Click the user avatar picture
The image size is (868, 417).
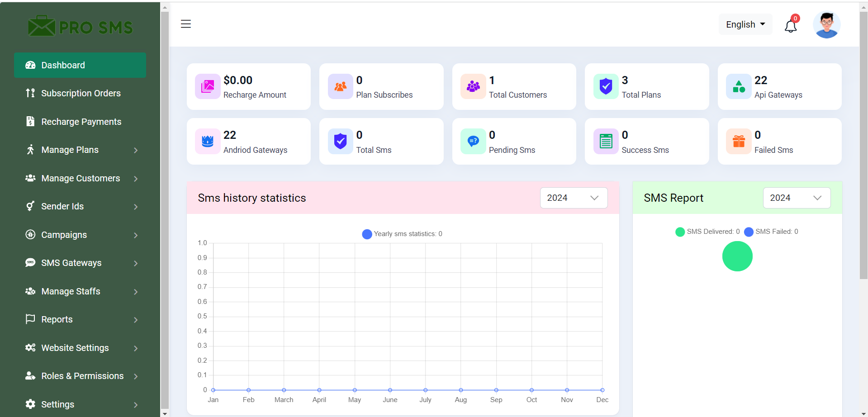[x=826, y=25]
